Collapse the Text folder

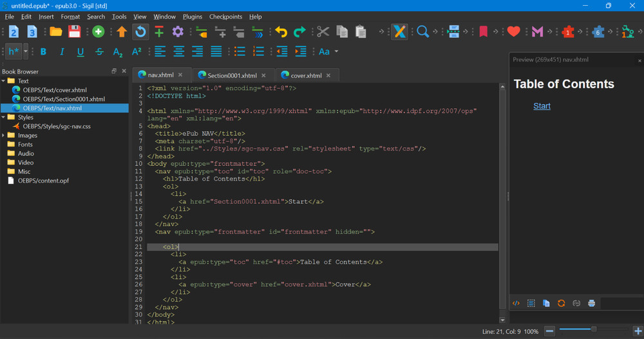tap(3, 81)
